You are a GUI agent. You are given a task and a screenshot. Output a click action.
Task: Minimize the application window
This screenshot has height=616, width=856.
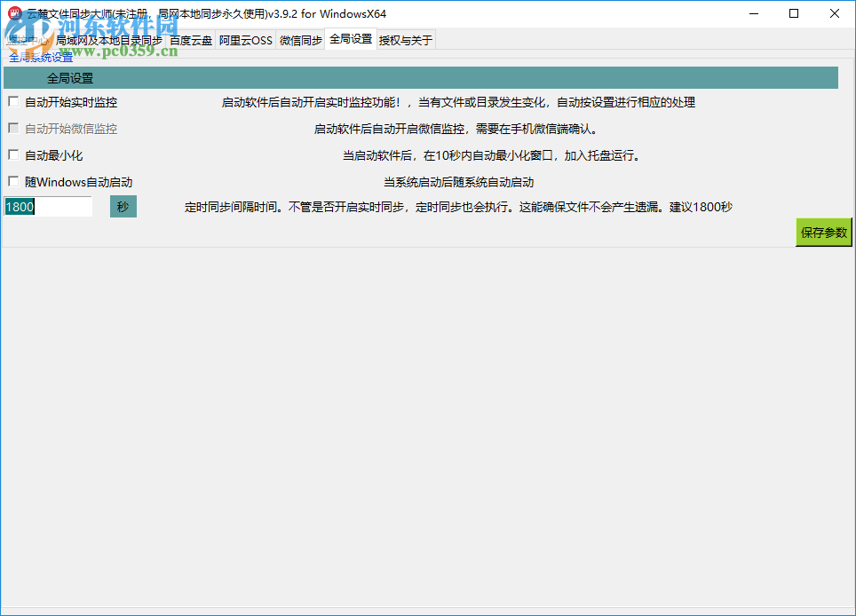754,13
